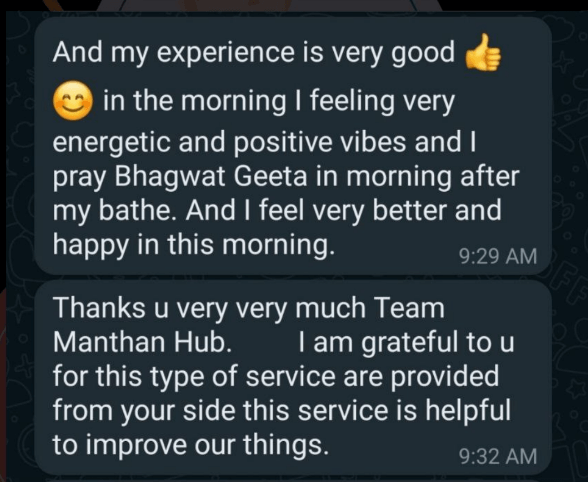The image size is (588, 482).
Task: Tap the thumbs up emoji
Action: coord(483,52)
